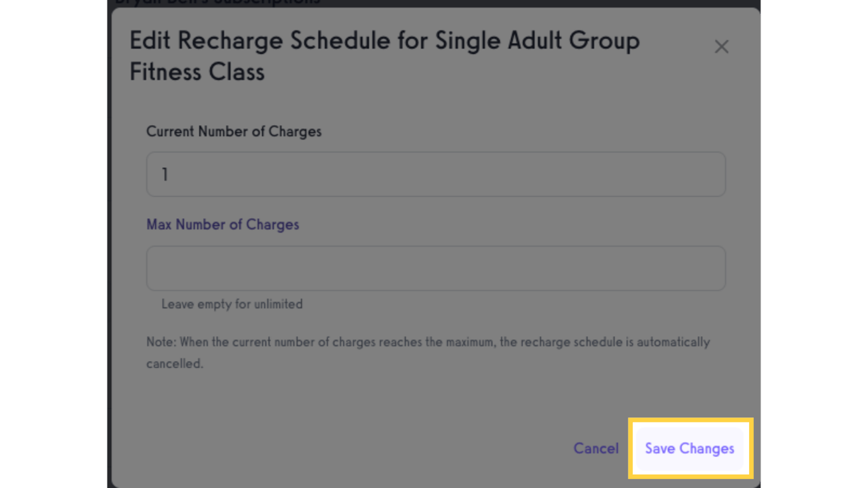Dismiss the Edit Recharge Schedule modal

pos(722,46)
